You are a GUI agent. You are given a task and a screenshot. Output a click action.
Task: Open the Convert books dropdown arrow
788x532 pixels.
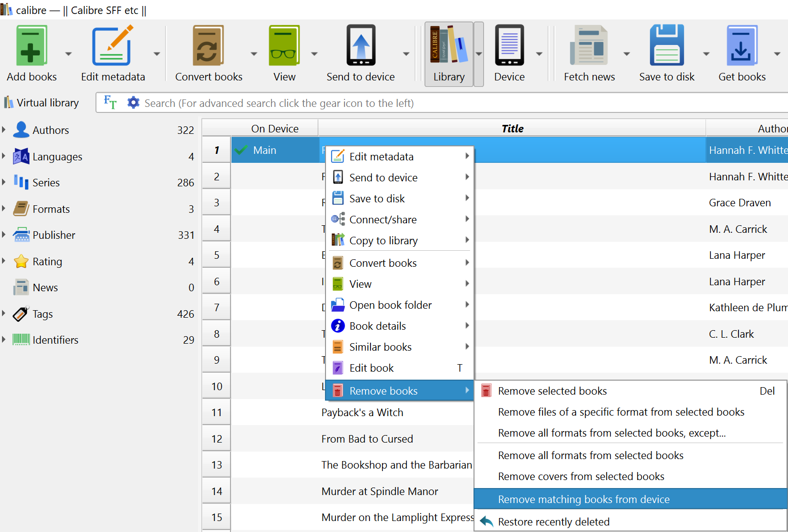(253, 53)
